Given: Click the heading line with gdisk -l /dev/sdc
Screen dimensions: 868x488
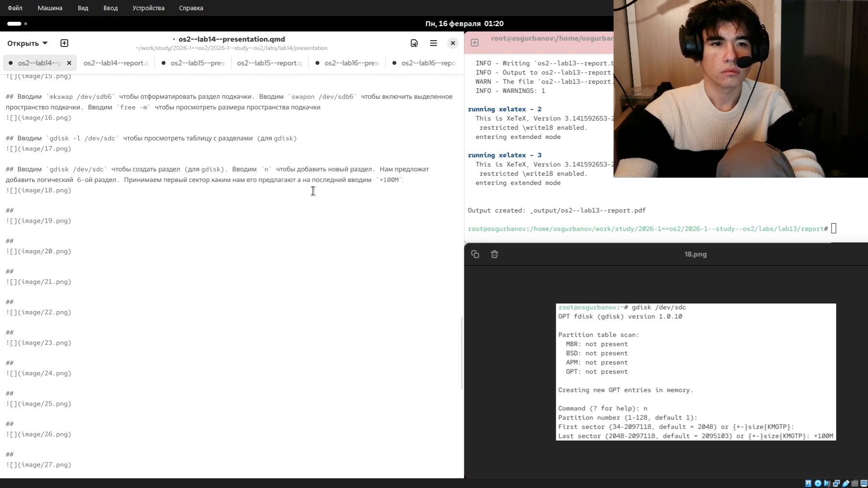Looking at the screenshot, I should click(151, 138).
